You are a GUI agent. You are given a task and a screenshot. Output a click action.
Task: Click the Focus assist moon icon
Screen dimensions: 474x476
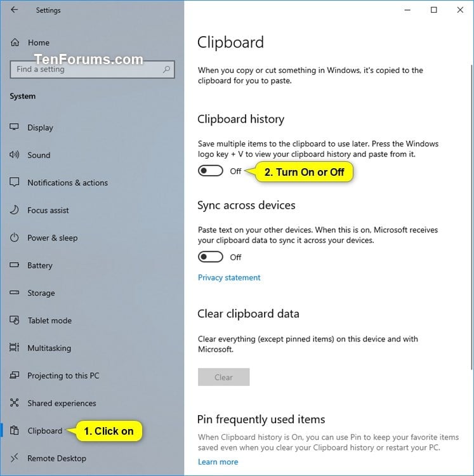tap(14, 210)
